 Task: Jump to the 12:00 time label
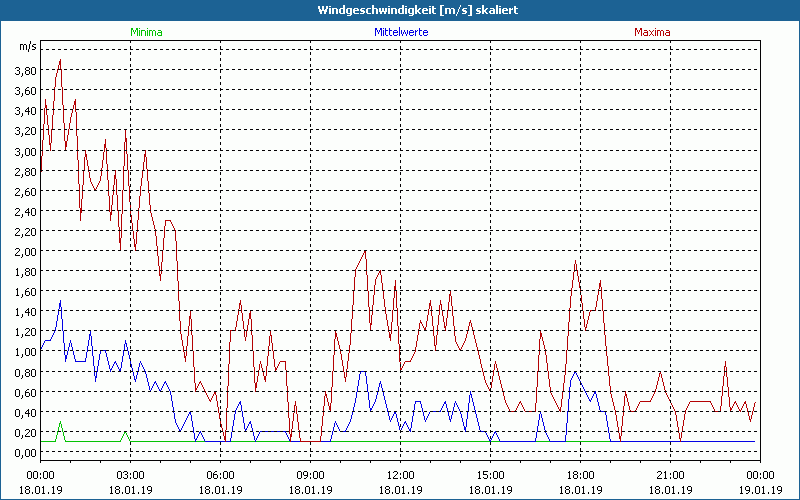click(x=400, y=475)
